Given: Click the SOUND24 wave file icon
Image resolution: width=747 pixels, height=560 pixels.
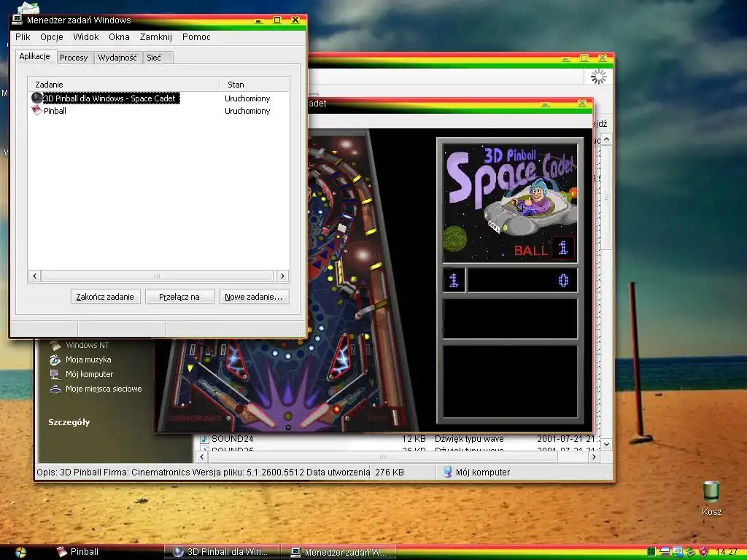Looking at the screenshot, I should click(204, 438).
